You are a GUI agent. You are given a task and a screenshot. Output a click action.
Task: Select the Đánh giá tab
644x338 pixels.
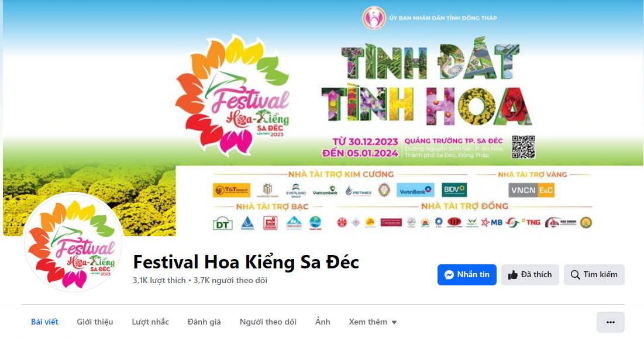204,322
